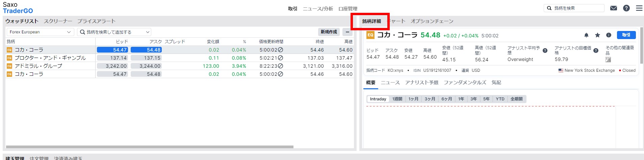644x160 pixels.
Task: Open the 注文管理 tab at the bottom
Action: coord(39,158)
